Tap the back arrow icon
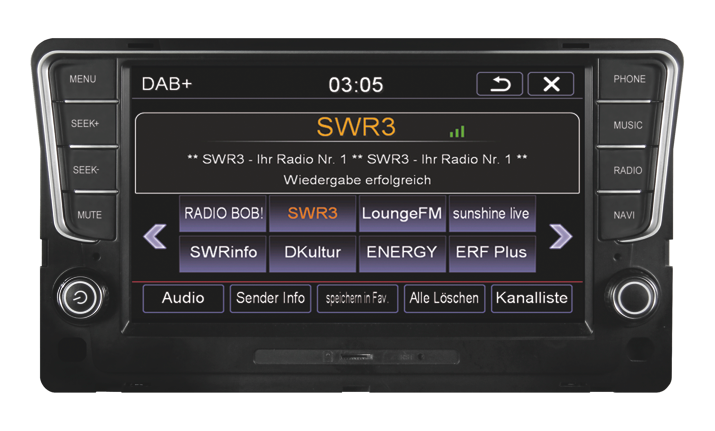Image resolution: width=715 pixels, height=431 pixels. pos(499,84)
